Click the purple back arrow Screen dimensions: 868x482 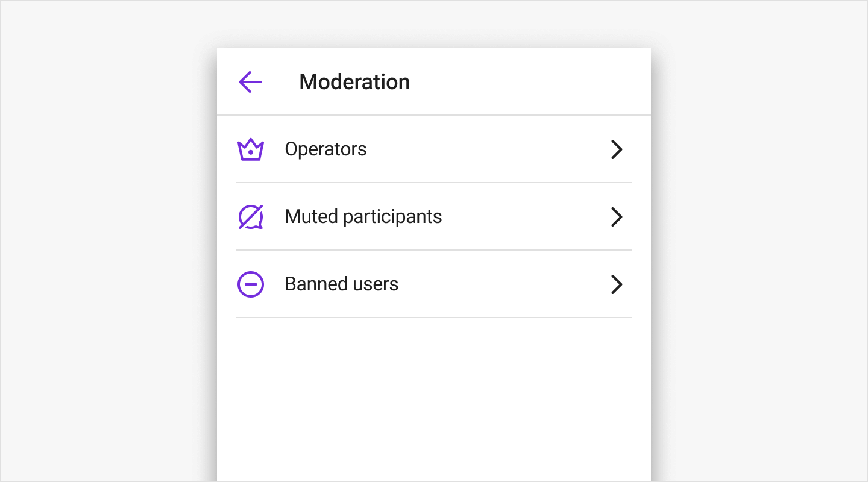250,82
